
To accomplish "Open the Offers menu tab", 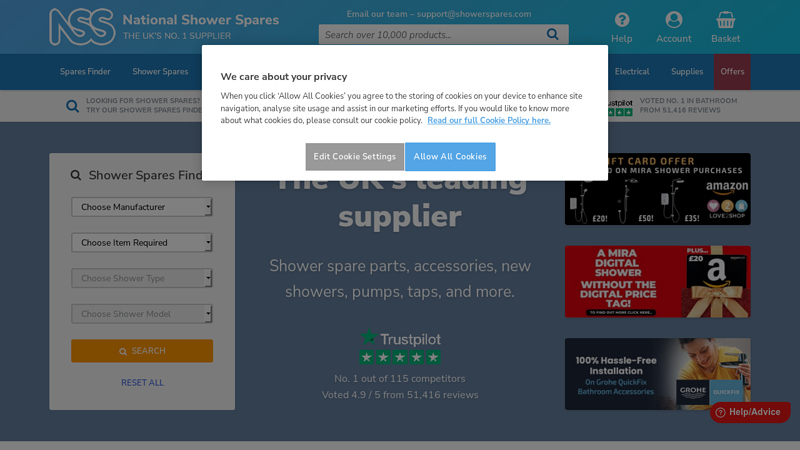I will [x=732, y=71].
